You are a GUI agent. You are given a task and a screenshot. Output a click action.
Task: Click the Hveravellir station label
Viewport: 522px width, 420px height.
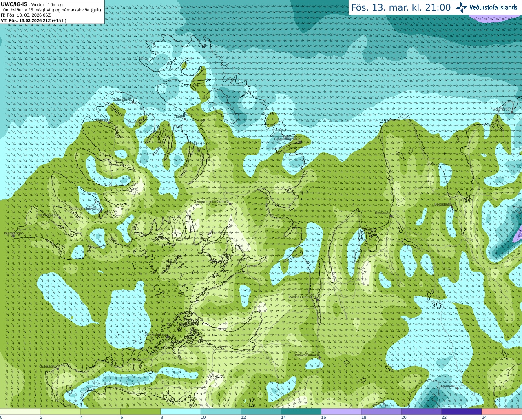[448, 386]
